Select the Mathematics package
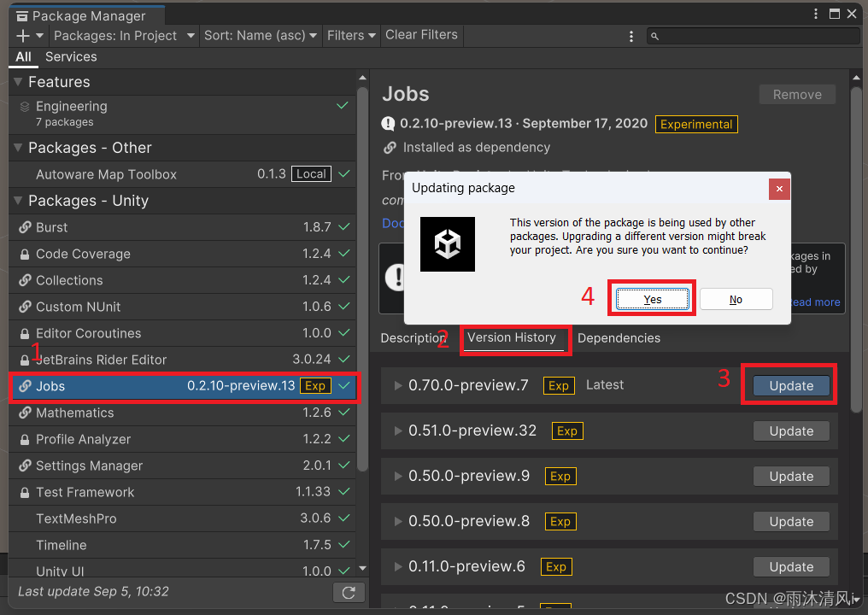The width and height of the screenshot is (868, 615). pos(183,413)
